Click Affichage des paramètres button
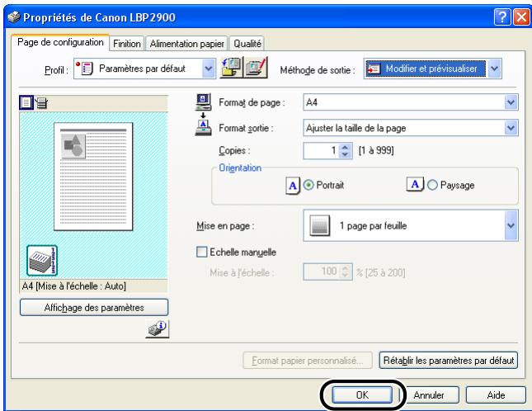The image size is (532, 411). (x=94, y=308)
